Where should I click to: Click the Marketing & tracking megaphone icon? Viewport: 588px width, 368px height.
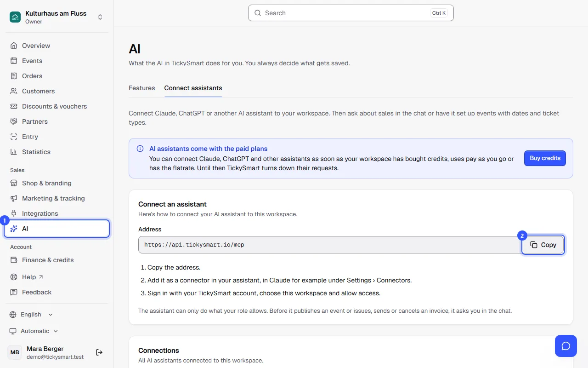14,198
